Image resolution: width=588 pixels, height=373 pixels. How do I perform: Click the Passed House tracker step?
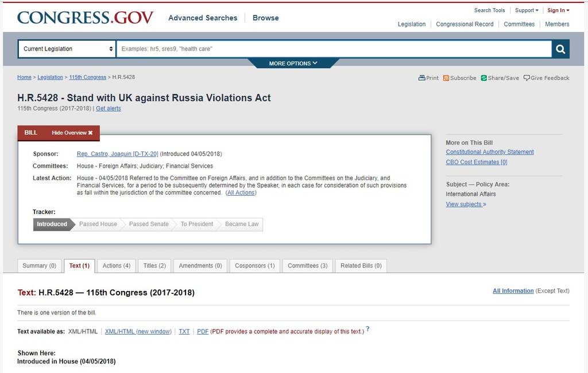pyautogui.click(x=98, y=224)
